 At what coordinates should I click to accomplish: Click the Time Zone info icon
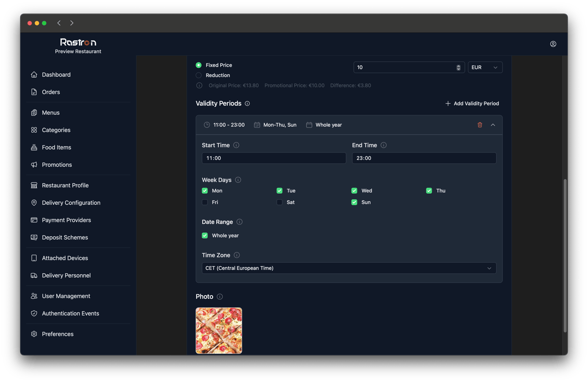tap(237, 255)
